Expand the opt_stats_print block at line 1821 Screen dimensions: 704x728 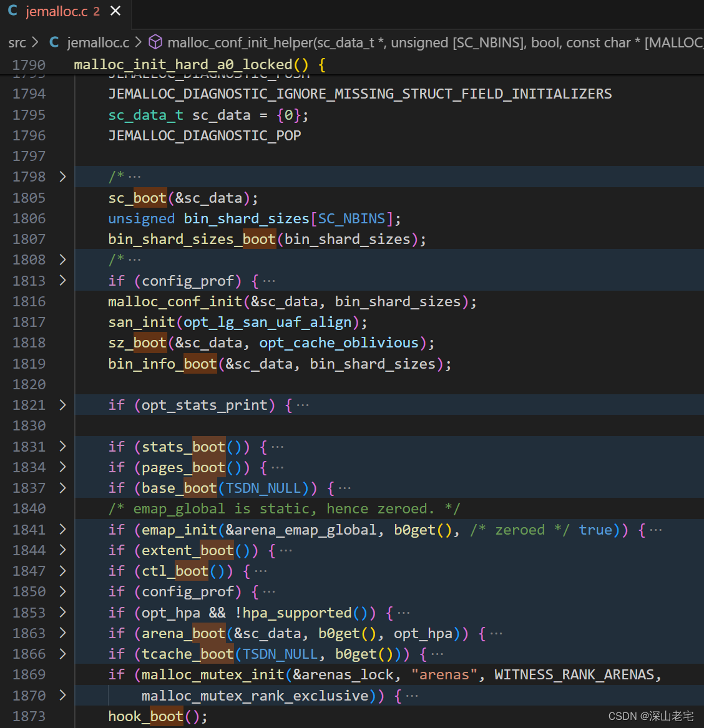[x=62, y=405]
